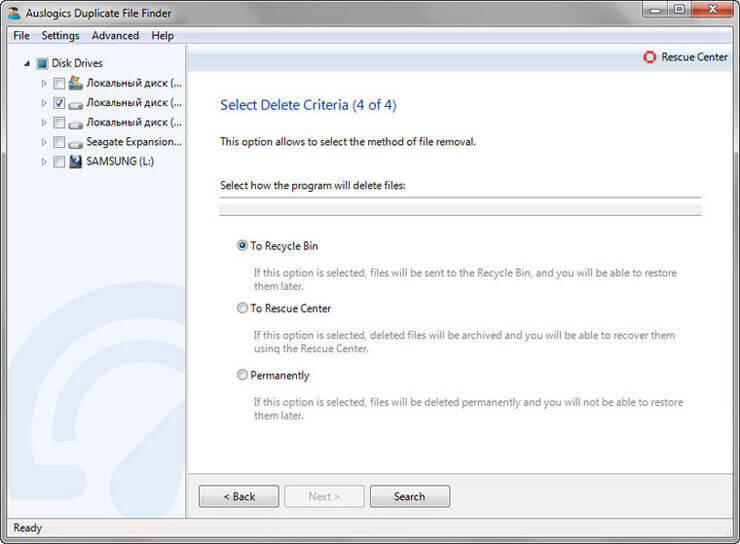The image size is (740, 544).
Task: Open the File menu
Action: click(21, 36)
